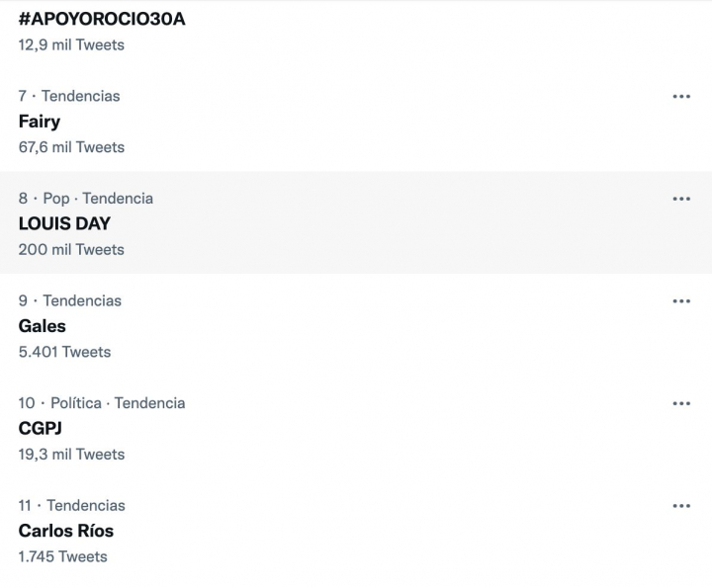Click the three-dot menu beside Gales
This screenshot has width=712, height=588.
pos(681,300)
